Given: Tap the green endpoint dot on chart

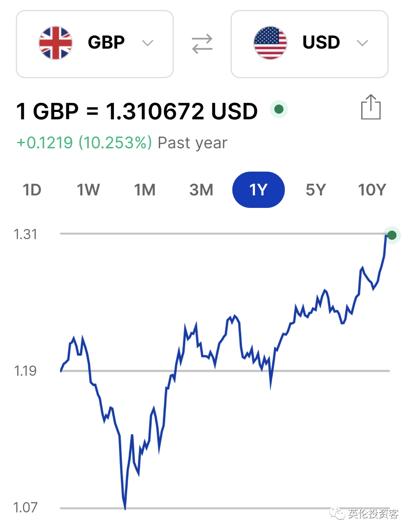Looking at the screenshot, I should tap(392, 235).
